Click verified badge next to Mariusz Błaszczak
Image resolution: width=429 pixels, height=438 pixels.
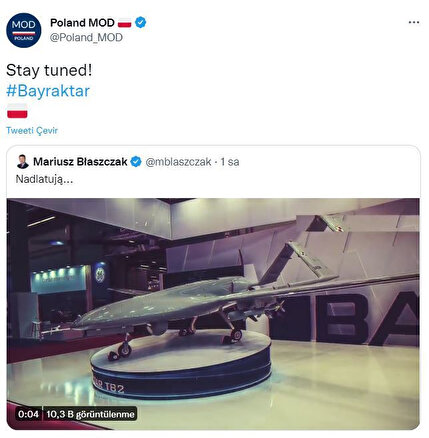(x=136, y=162)
